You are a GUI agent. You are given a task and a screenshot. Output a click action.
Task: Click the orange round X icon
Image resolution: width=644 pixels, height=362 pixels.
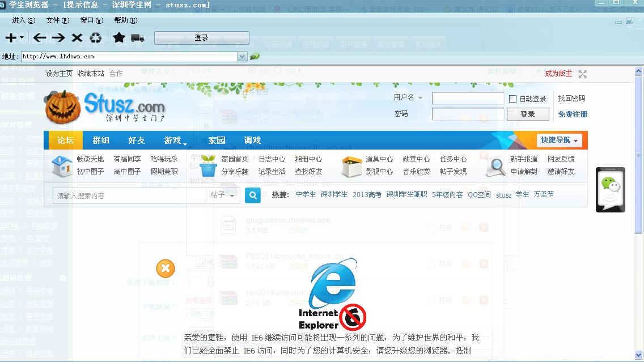click(166, 269)
